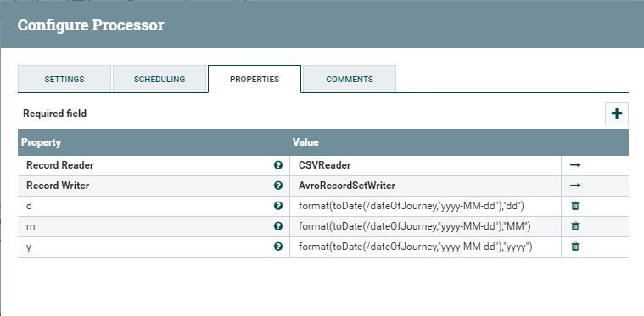Click property name m
The width and height of the screenshot is (644, 316).
tap(31, 226)
